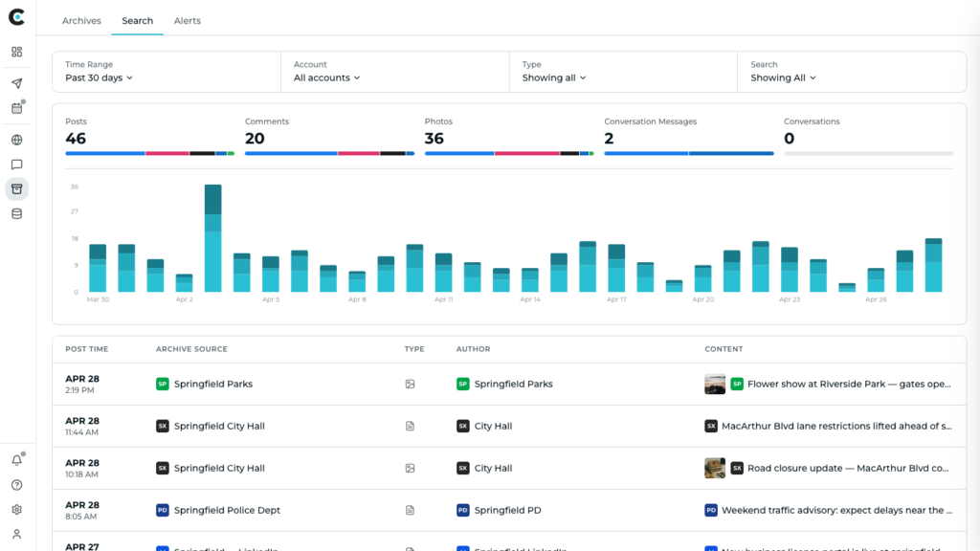Viewport: 980px width, 551px height.
Task: Open the help question mark icon
Action: 17,485
